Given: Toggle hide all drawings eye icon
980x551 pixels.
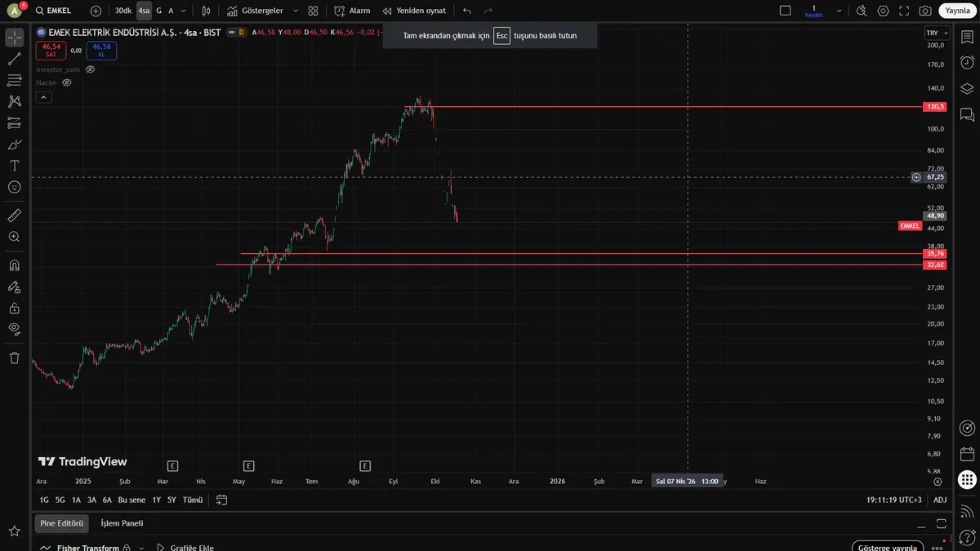Looking at the screenshot, I should click(15, 328).
